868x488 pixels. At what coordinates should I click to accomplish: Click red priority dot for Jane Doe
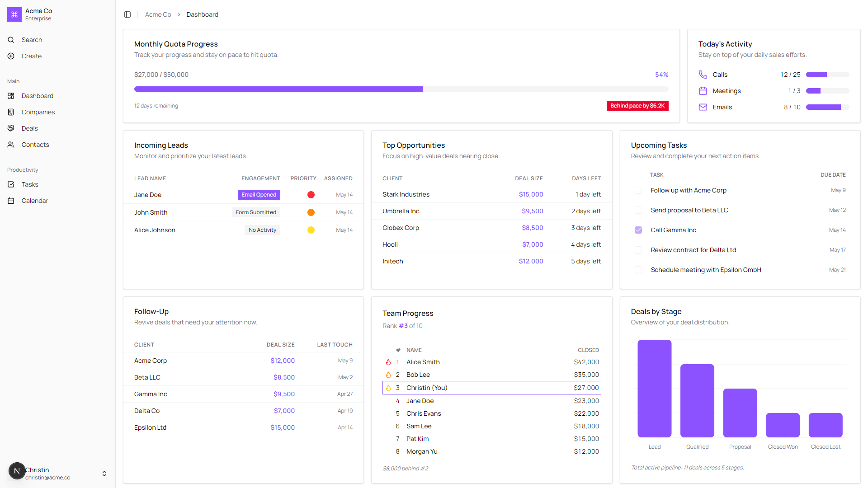(x=311, y=195)
